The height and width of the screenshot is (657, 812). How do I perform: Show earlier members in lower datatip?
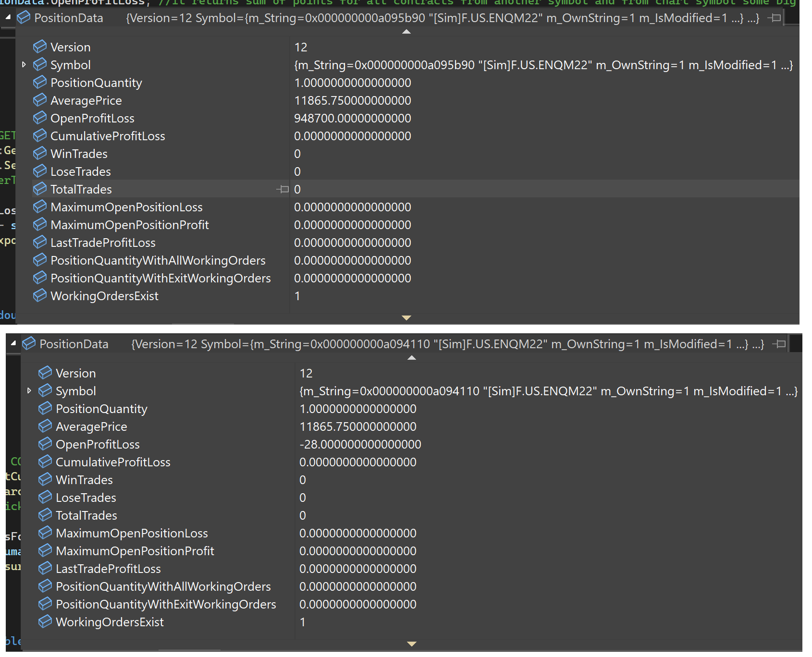pos(412,358)
